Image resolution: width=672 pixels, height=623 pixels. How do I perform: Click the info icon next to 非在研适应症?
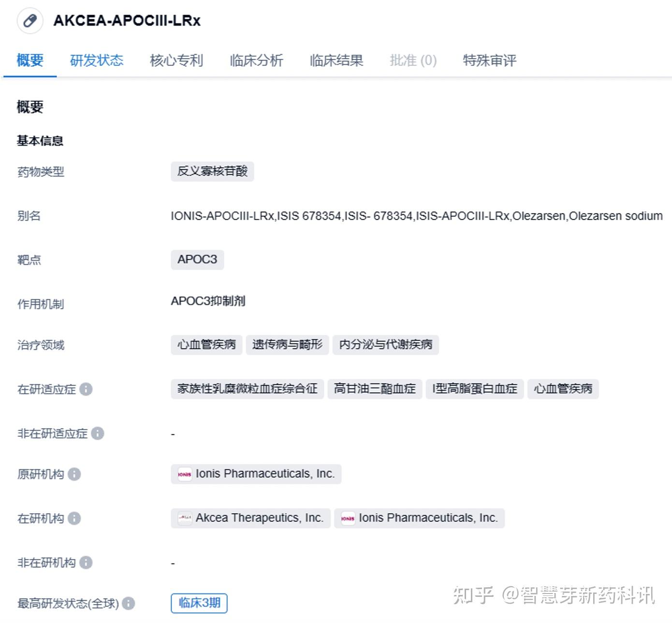click(98, 434)
